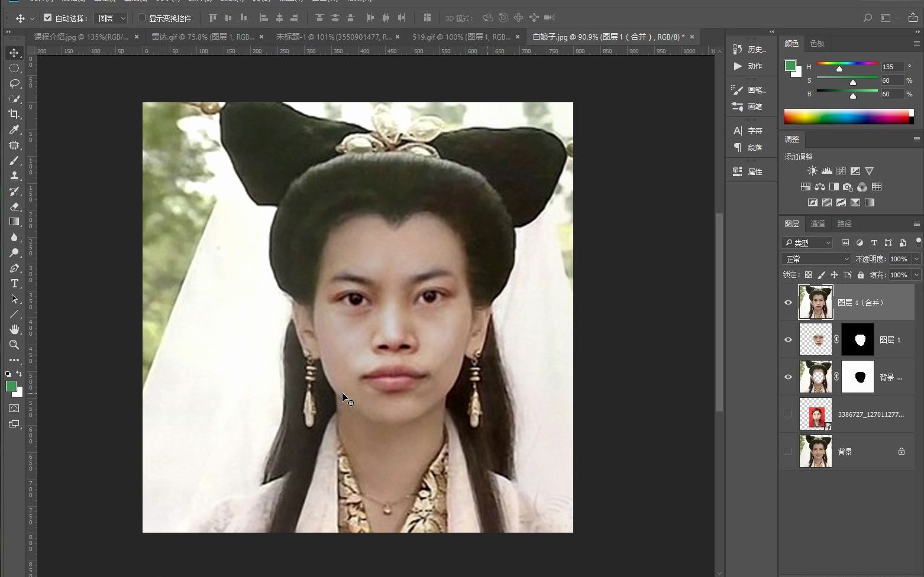The height and width of the screenshot is (577, 924).
Task: Click the share icon in the options bar
Action: click(913, 18)
